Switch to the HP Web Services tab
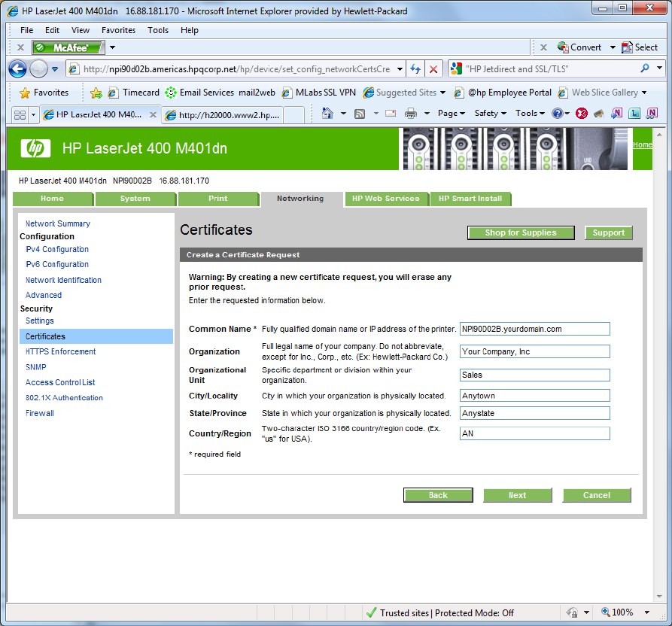 click(x=386, y=199)
